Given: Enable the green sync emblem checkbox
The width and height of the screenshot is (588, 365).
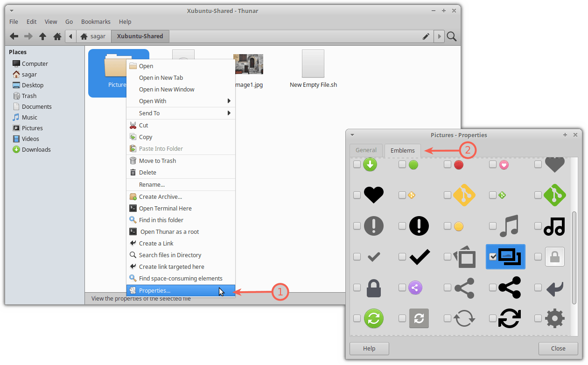Looking at the screenshot, I should point(357,318).
